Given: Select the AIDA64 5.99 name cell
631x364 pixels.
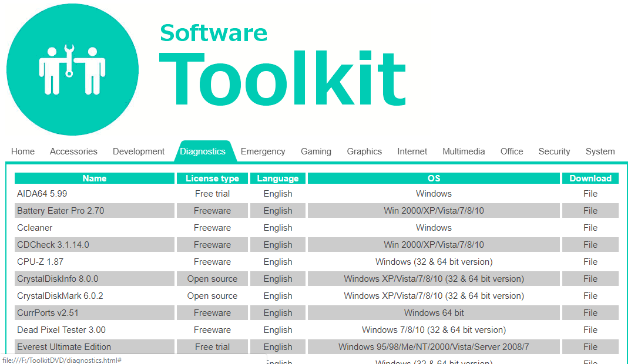Looking at the screenshot, I should coord(95,194).
